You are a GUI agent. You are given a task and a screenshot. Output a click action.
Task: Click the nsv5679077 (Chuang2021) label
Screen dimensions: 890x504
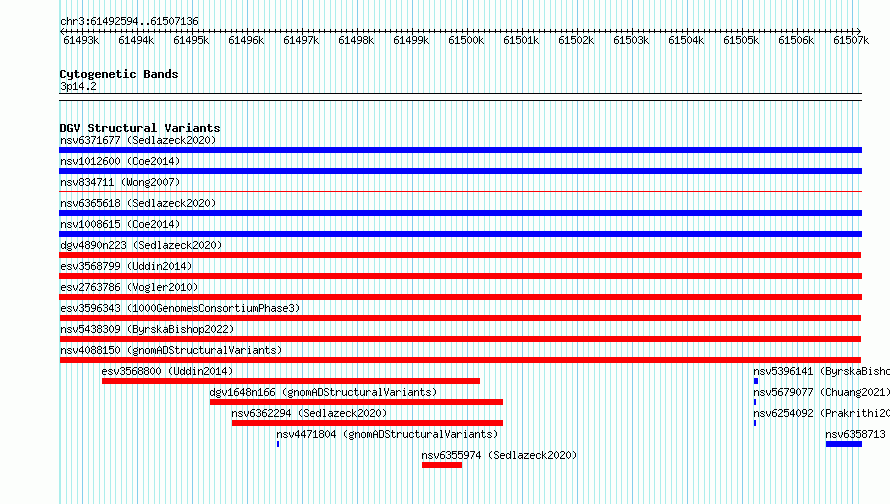tap(821, 392)
